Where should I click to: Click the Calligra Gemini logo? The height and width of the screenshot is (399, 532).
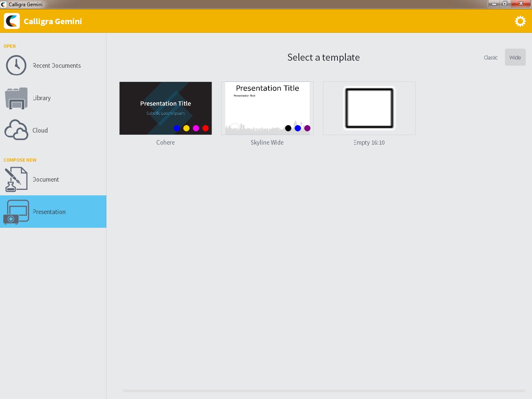(12, 21)
